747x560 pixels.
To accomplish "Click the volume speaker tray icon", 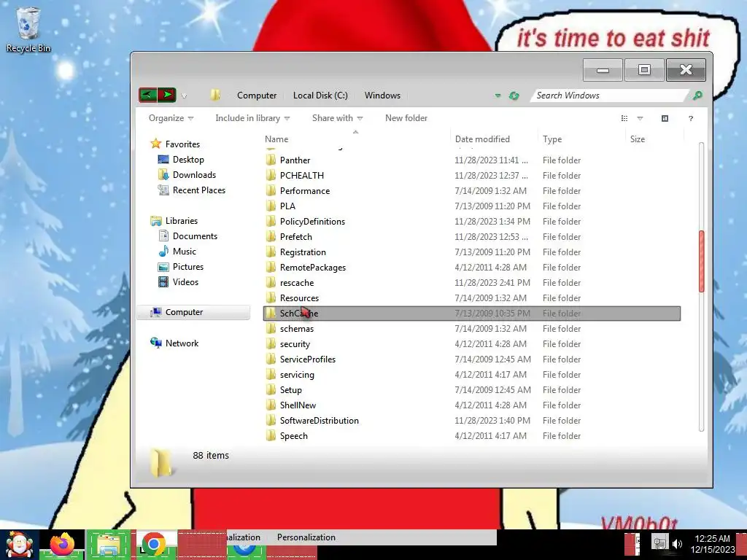I will tap(677, 543).
